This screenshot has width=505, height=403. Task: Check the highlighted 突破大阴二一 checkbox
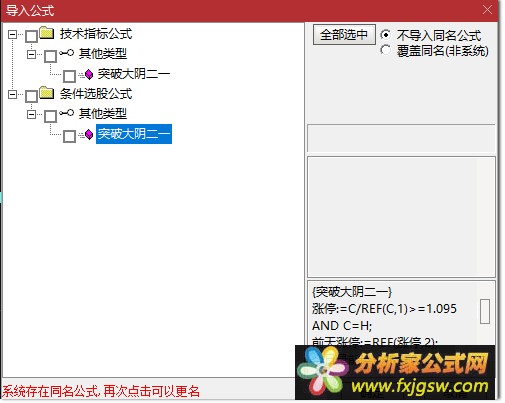pos(69,136)
